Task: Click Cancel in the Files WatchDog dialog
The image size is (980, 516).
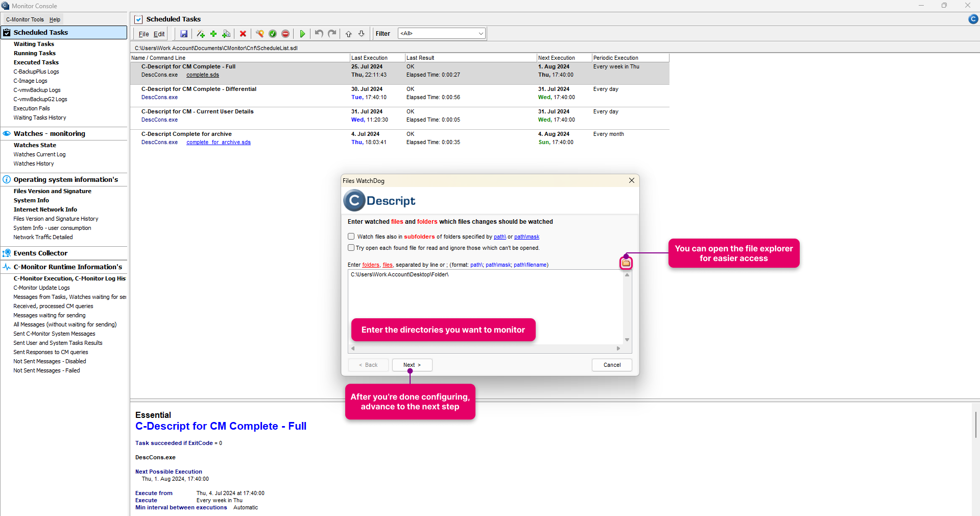Action: (x=612, y=365)
